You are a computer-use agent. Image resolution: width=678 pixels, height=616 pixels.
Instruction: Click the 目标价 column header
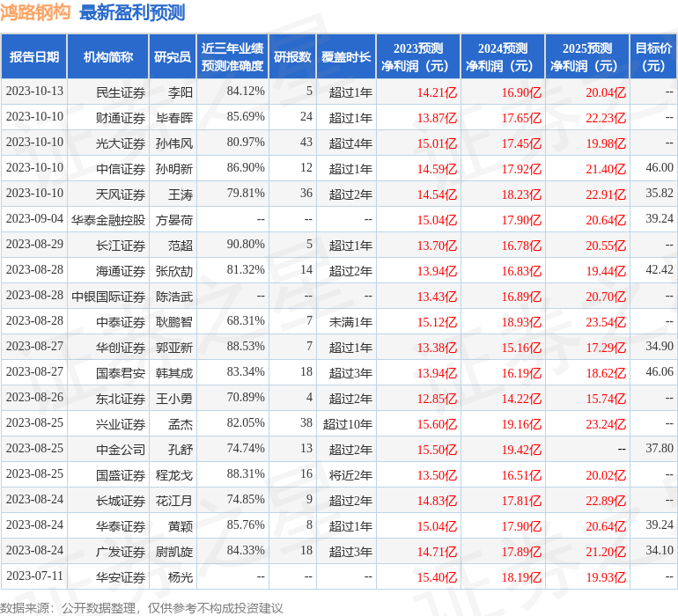point(653,57)
